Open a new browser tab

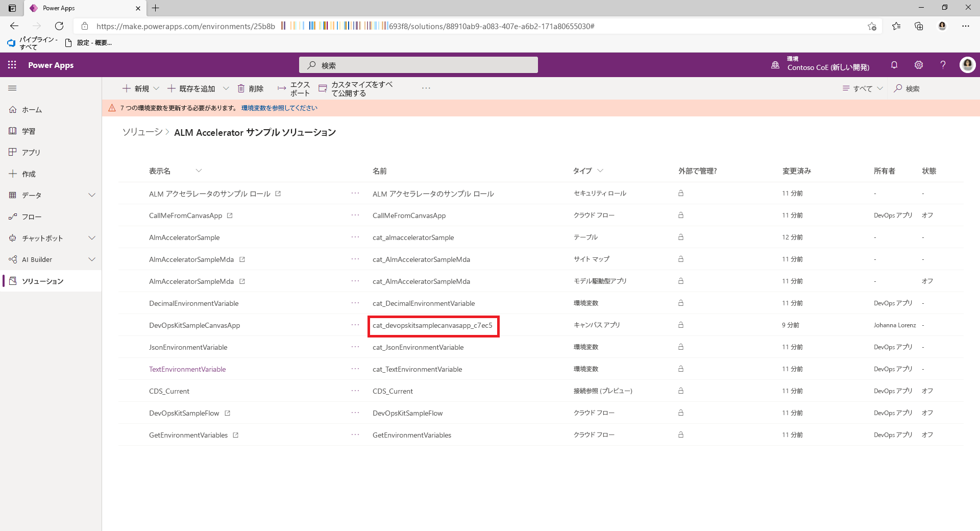pyautogui.click(x=156, y=8)
